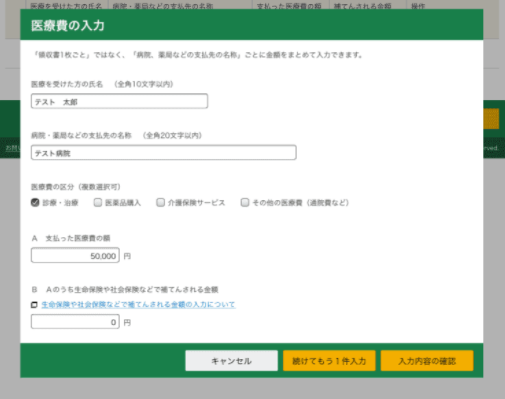Tick the 医薬品購入 checkbox
This screenshot has width=505, height=399.
pos(98,202)
